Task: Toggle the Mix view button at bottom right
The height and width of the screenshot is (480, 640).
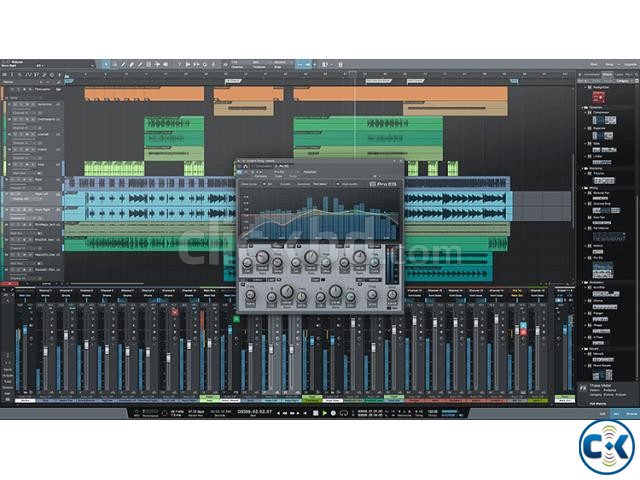Action: pos(616,413)
